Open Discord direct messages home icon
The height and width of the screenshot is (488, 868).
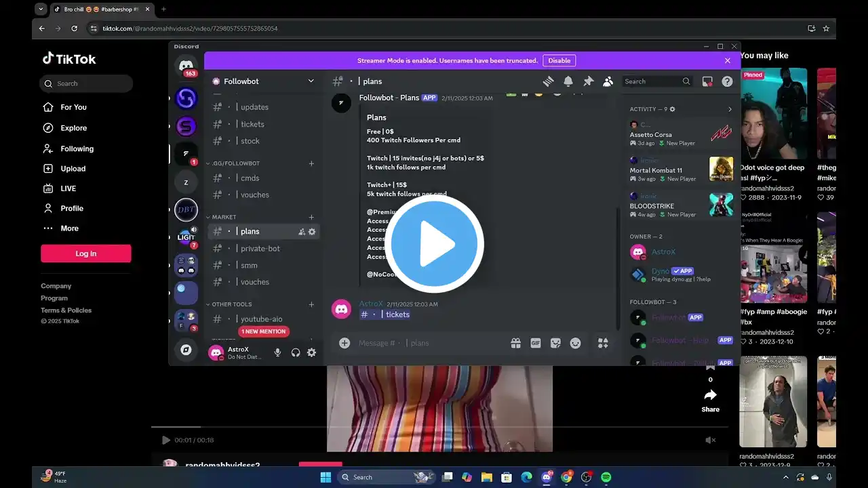coord(186,66)
